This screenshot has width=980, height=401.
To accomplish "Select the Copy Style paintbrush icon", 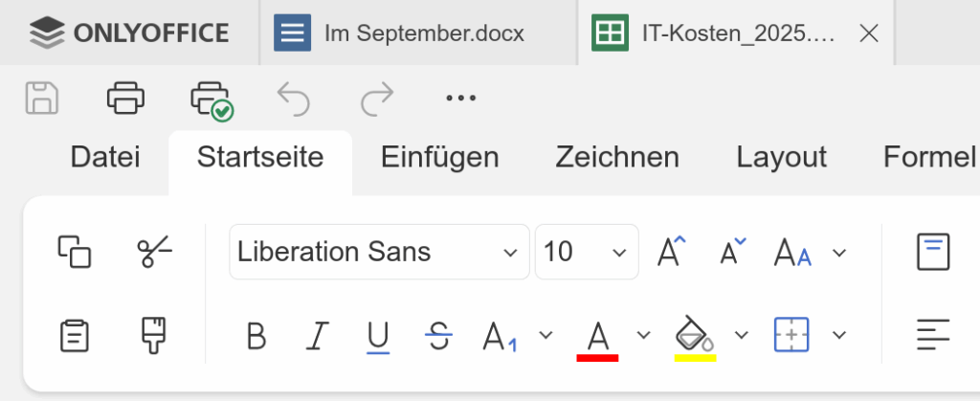I will (153, 335).
